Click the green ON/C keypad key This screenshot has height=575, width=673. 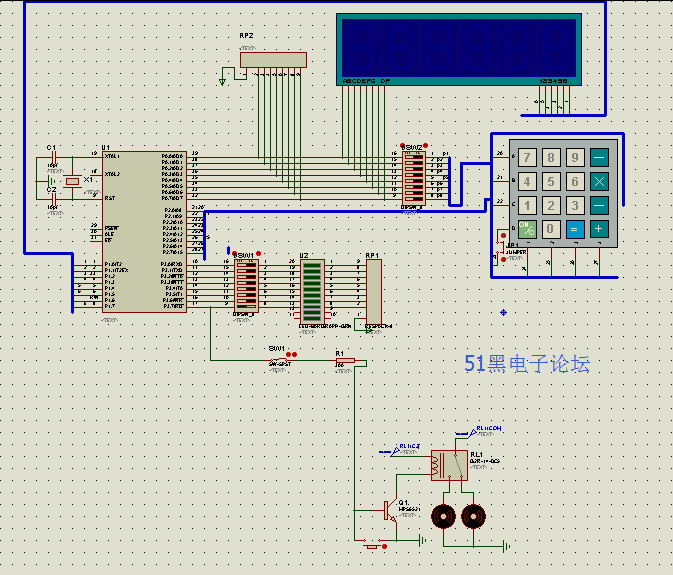click(x=527, y=229)
